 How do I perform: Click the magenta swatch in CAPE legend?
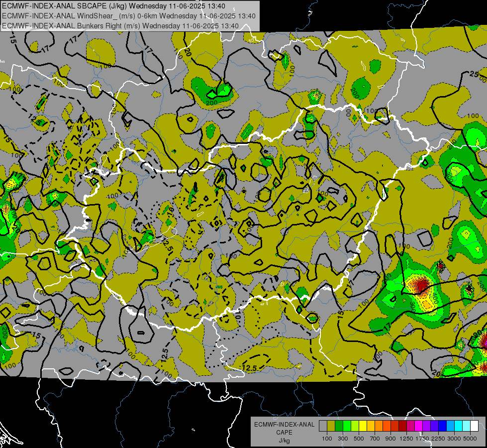pyautogui.click(x=419, y=426)
